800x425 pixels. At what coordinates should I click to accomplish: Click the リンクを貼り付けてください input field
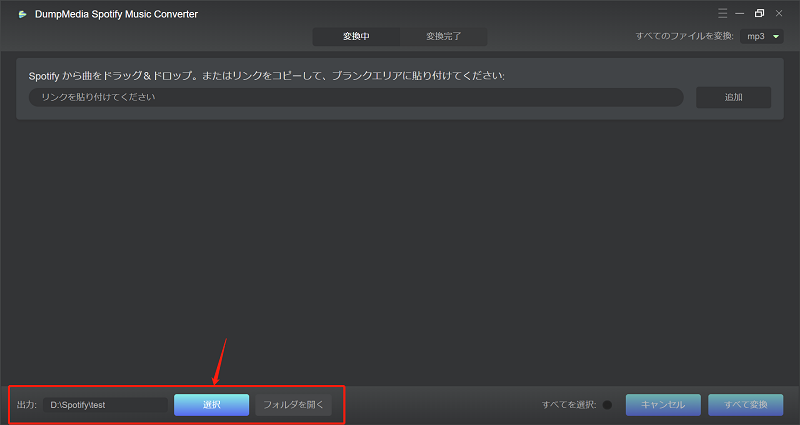pos(356,97)
